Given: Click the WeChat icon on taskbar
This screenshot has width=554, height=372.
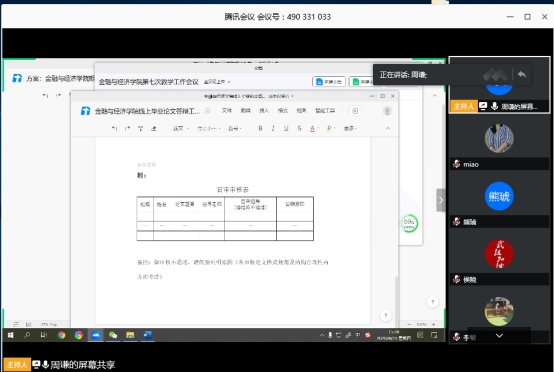Looking at the screenshot, I should [113, 335].
